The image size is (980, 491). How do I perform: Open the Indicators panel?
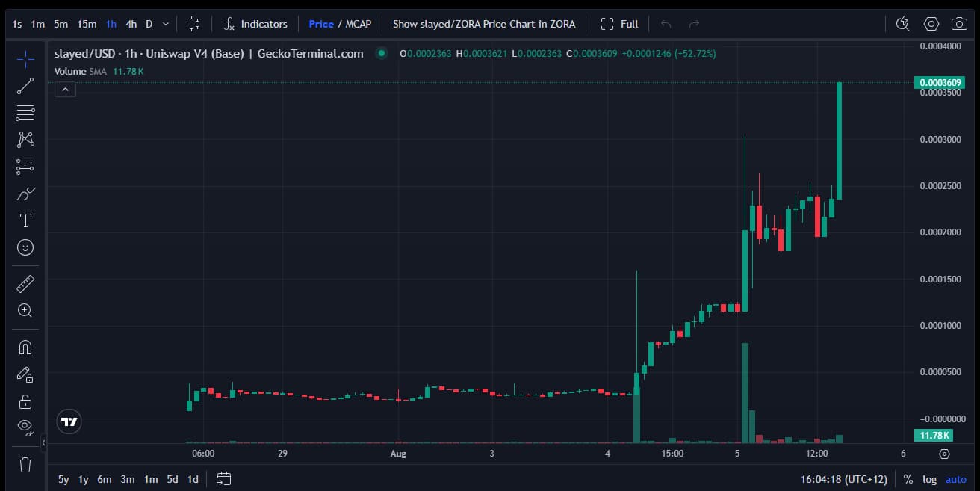(x=255, y=24)
